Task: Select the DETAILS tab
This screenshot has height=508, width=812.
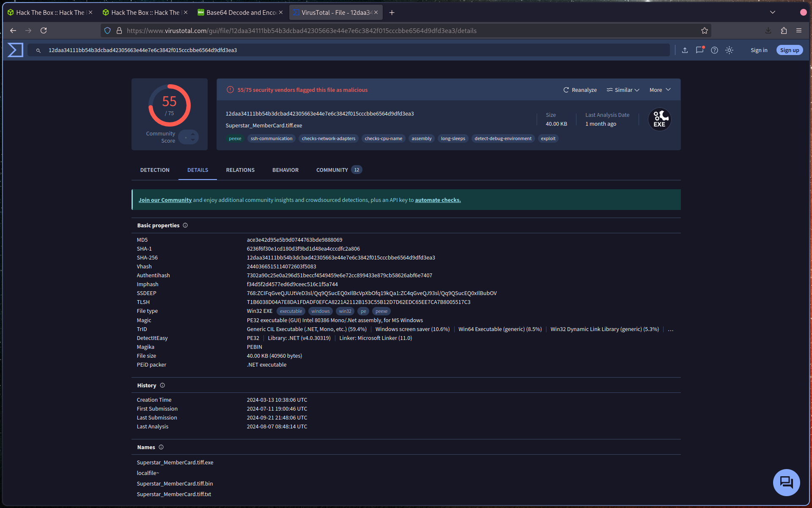Action: 198,170
